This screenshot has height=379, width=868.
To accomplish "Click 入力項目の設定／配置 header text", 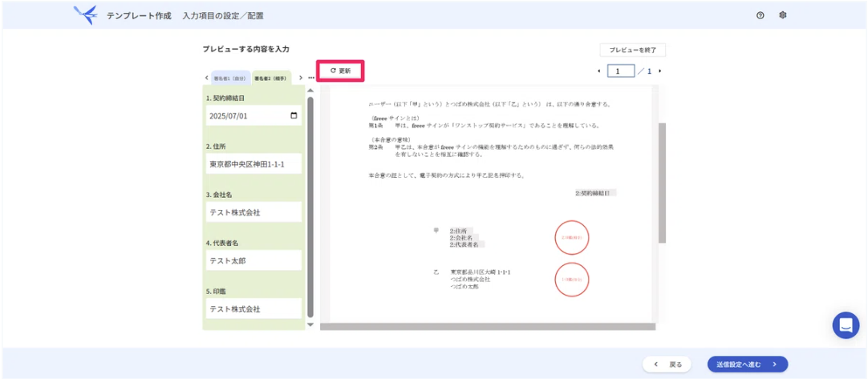I will click(222, 15).
